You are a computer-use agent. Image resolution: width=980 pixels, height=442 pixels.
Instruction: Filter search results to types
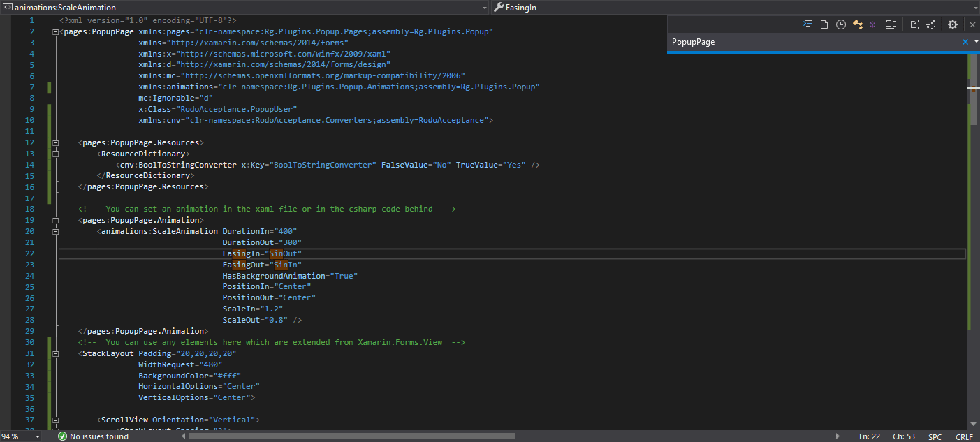point(858,24)
